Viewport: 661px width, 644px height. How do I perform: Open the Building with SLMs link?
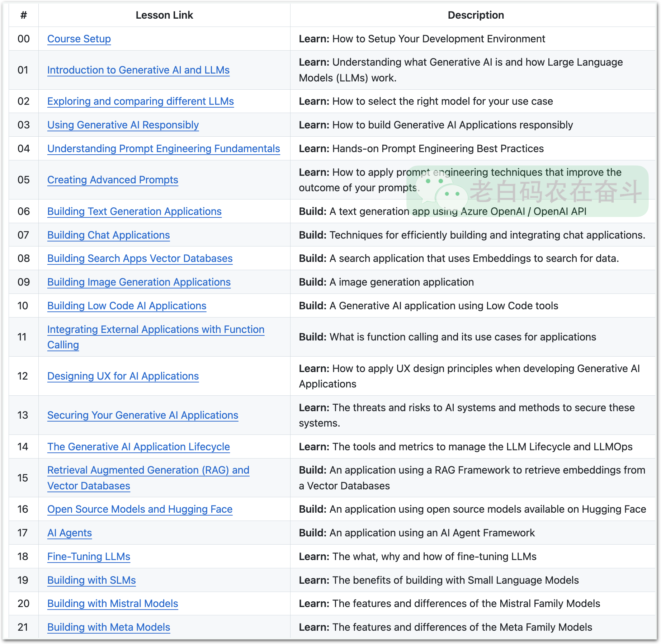(x=91, y=580)
